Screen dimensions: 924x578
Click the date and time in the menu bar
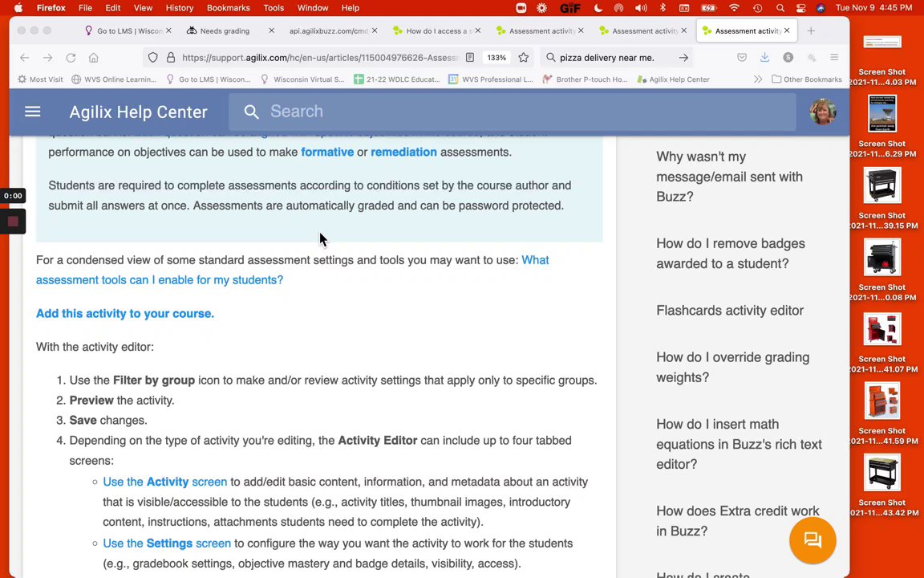click(873, 8)
